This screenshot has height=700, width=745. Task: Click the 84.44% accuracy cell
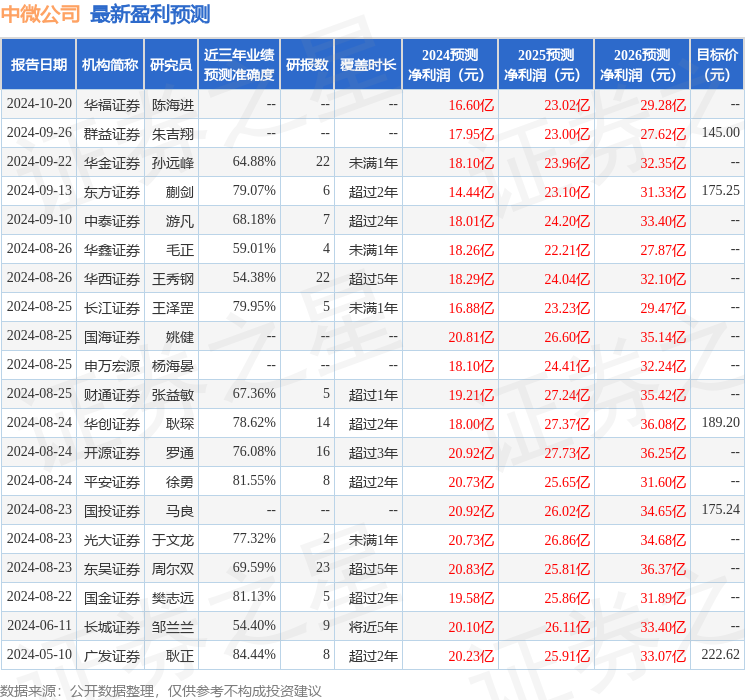[x=254, y=654]
